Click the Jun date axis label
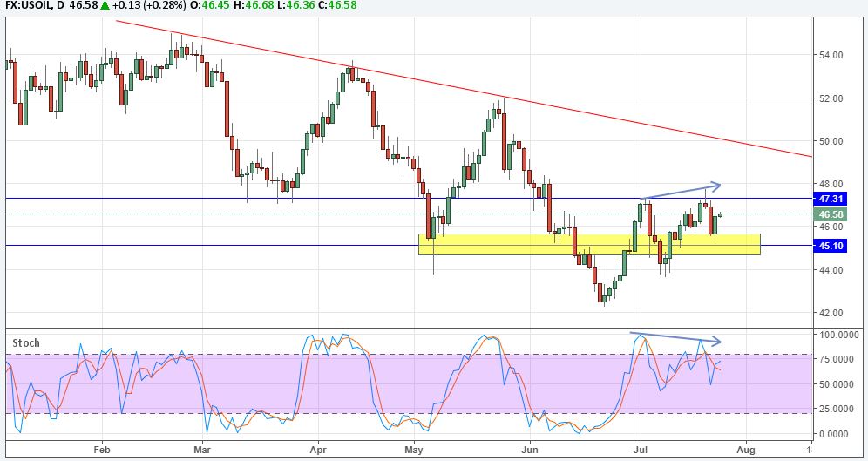This screenshot has width=868, height=461. 530,450
